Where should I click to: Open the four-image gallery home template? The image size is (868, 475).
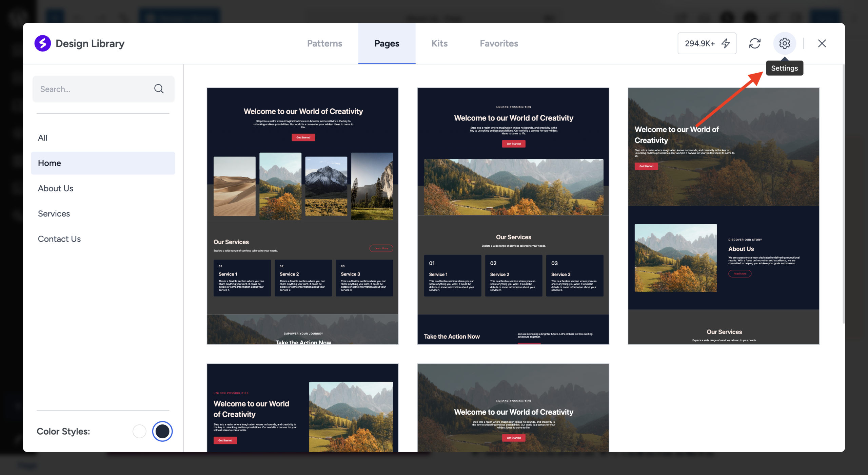302,216
